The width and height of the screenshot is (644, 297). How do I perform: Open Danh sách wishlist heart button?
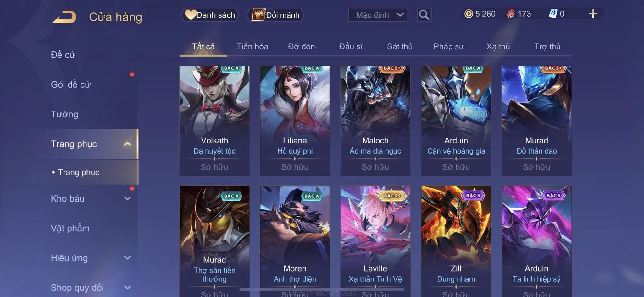tap(210, 15)
